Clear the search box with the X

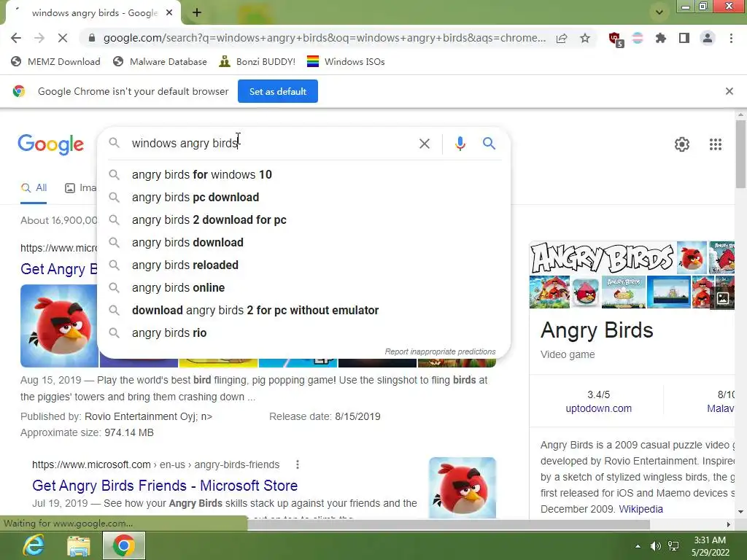click(424, 144)
